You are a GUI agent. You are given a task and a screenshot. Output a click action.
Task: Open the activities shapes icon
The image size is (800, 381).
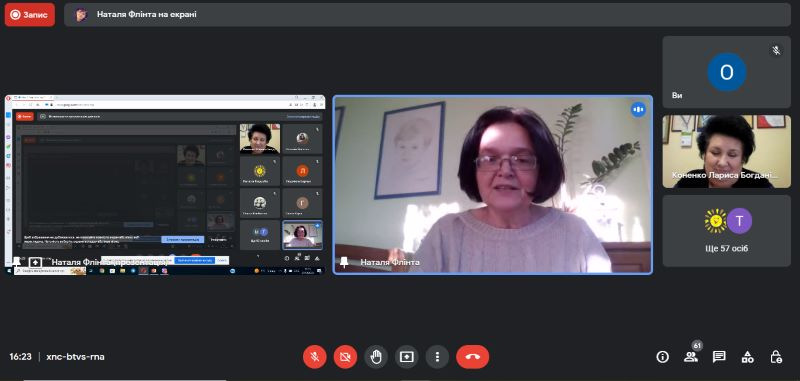click(x=747, y=357)
